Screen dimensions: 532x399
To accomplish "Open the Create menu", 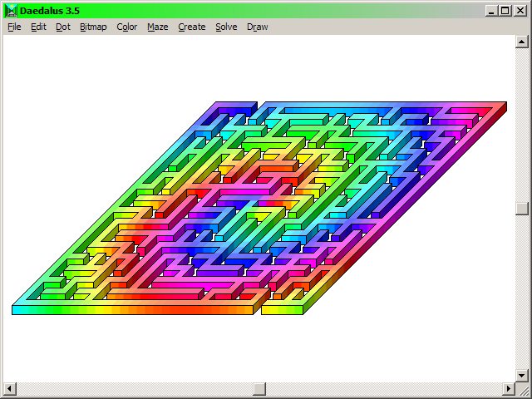I will 192,27.
